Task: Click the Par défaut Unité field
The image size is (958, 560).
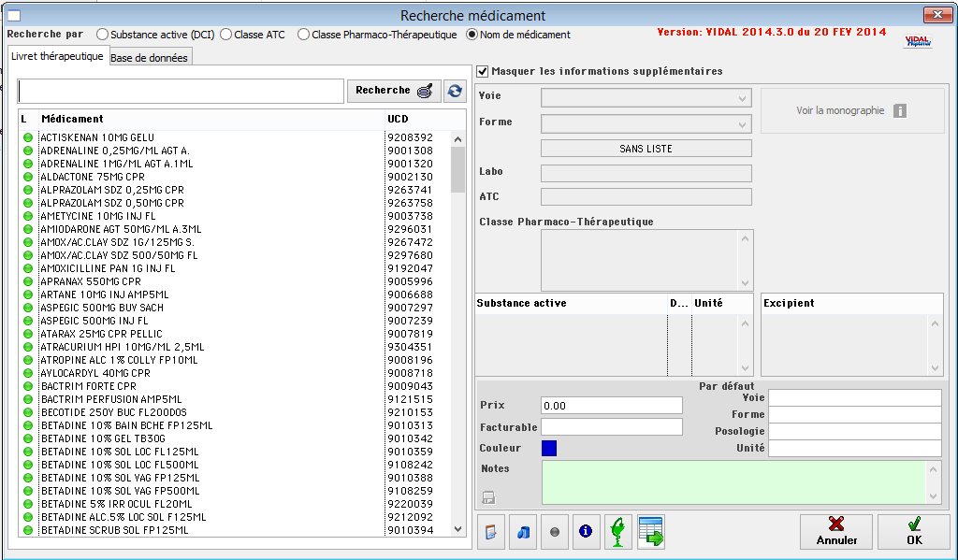Action: click(x=855, y=448)
